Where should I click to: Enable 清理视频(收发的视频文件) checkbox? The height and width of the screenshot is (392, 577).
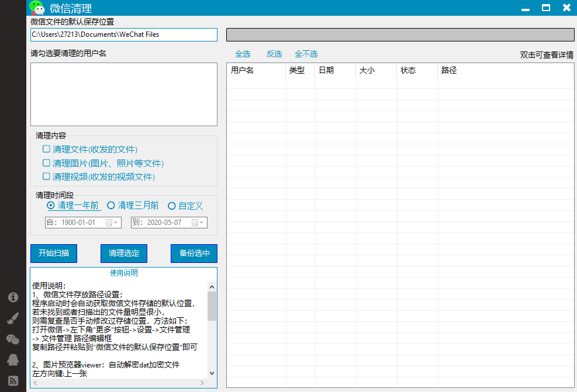tap(46, 176)
